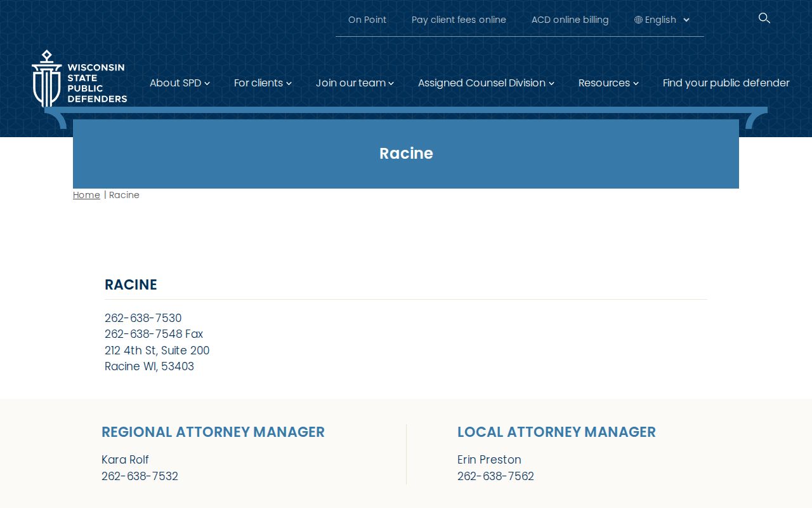Image resolution: width=812 pixels, height=508 pixels.
Task: Click the name Erin Preston
Action: 489,460
